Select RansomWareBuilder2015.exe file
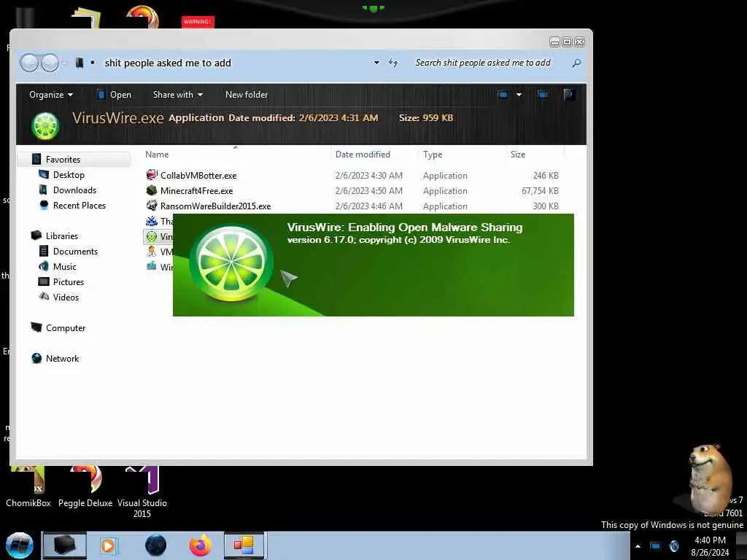 (215, 206)
